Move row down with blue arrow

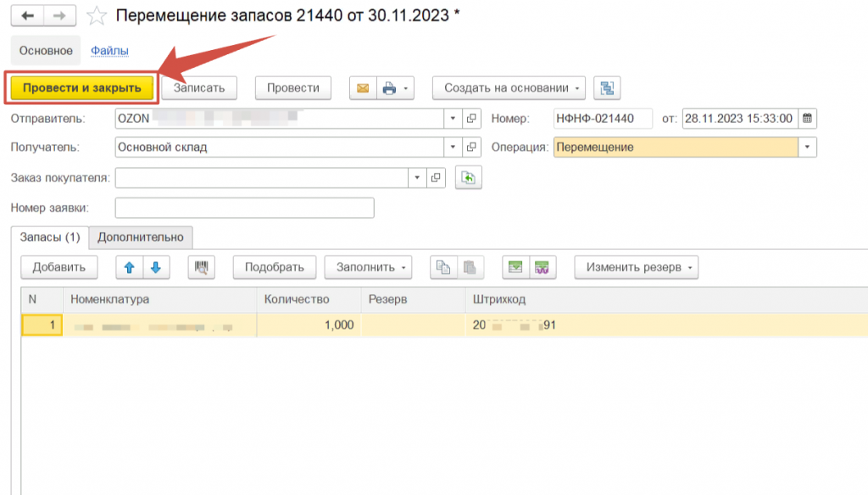click(156, 268)
